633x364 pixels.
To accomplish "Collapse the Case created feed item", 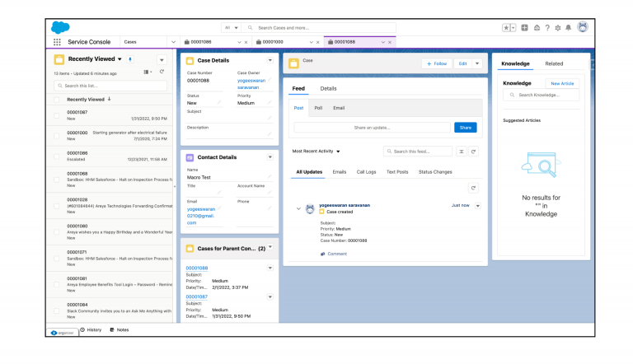I will tap(298, 209).
